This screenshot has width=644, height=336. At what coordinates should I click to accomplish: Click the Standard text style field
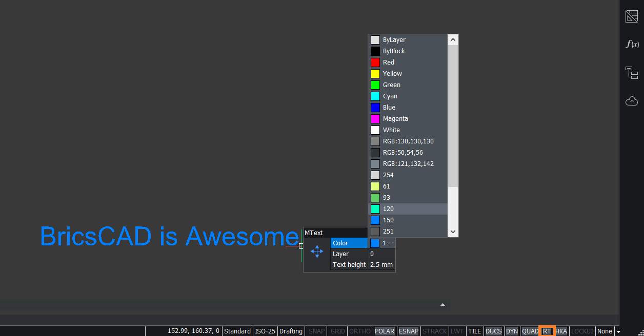click(237, 331)
